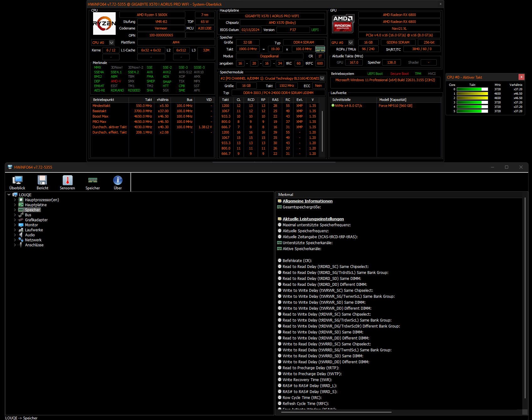This screenshot has height=420, width=532.
Task: Select the Bus icon in the tree
Action: tap(21, 215)
